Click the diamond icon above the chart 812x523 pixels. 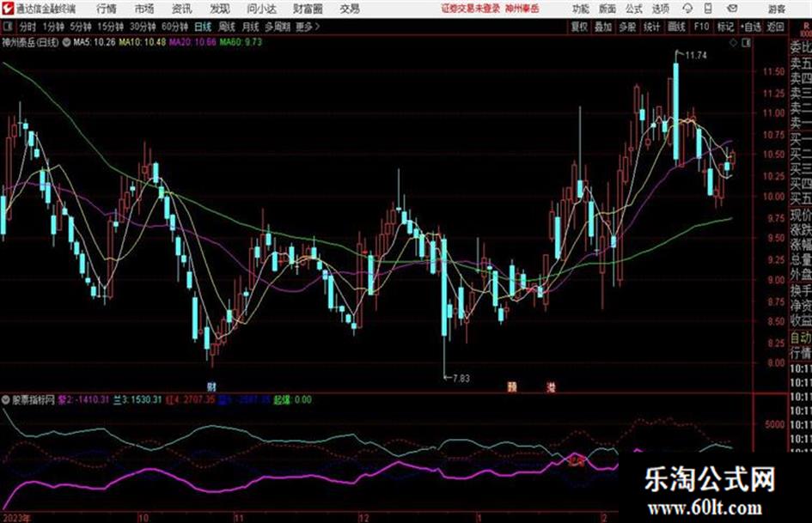point(733,43)
